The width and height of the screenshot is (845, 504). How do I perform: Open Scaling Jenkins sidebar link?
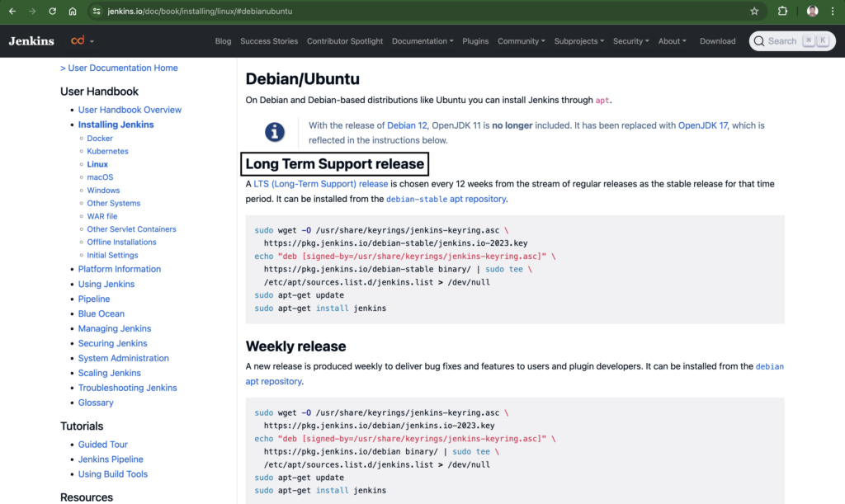110,373
